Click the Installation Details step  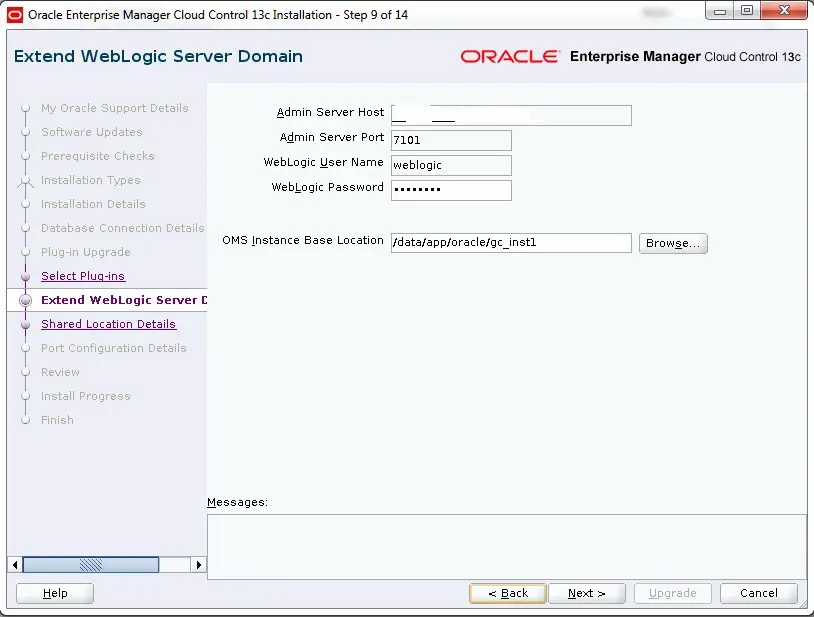pyautogui.click(x=93, y=204)
